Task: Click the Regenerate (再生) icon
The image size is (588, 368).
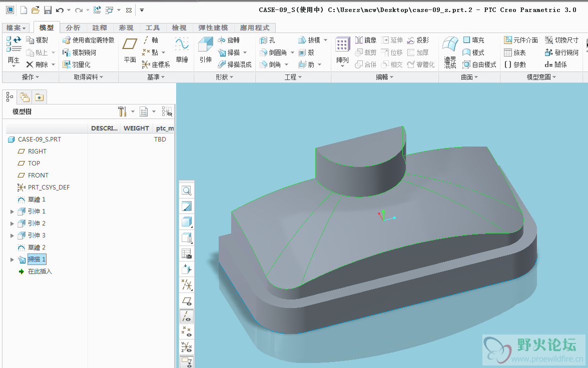Action: click(x=14, y=44)
